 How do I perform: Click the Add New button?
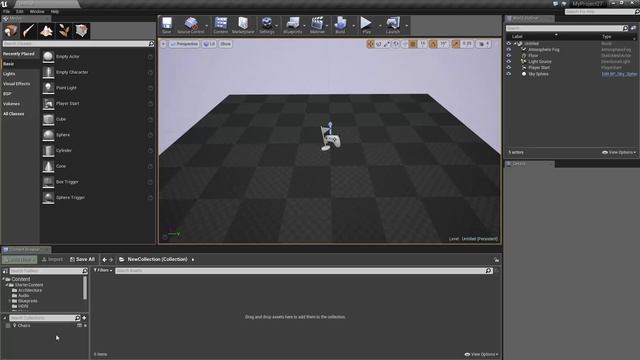click(x=19, y=260)
